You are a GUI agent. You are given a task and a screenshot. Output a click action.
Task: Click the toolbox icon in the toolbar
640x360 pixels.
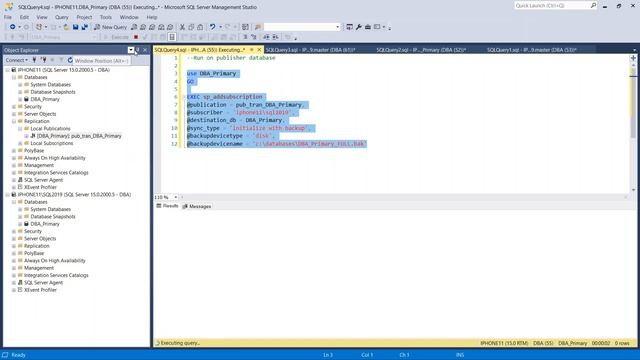tap(368, 27)
